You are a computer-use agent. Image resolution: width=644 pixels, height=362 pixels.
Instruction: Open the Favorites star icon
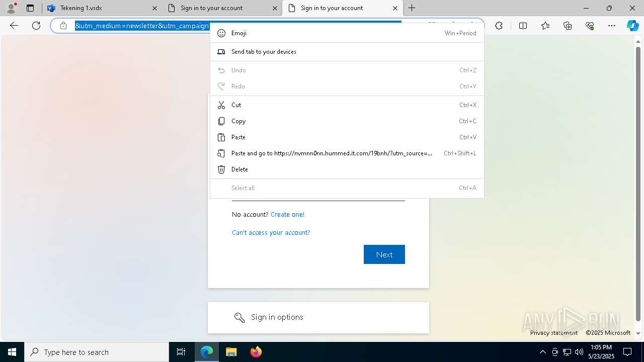pyautogui.click(x=545, y=26)
